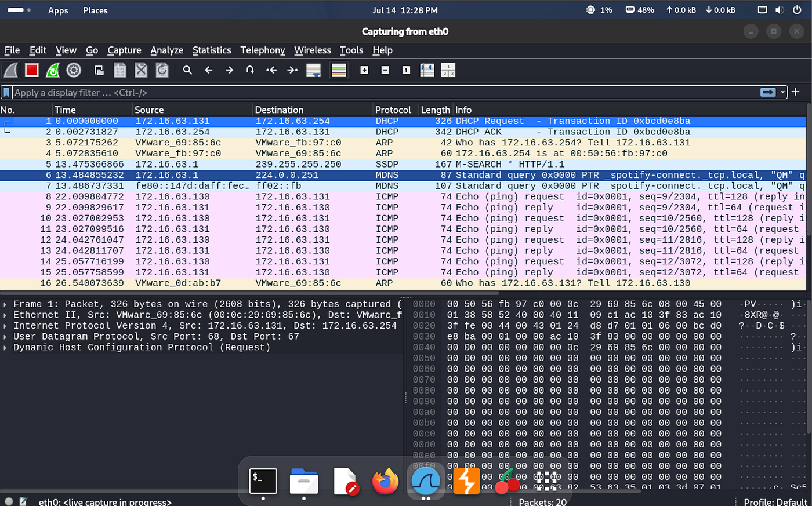The width and height of the screenshot is (812, 506).
Task: Expand User Datagram Protocol node
Action: coord(5,337)
